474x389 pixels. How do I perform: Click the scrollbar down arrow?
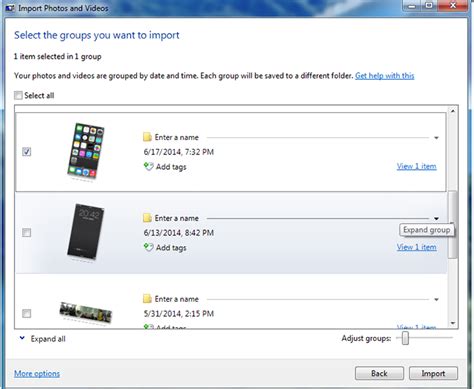(x=452, y=323)
